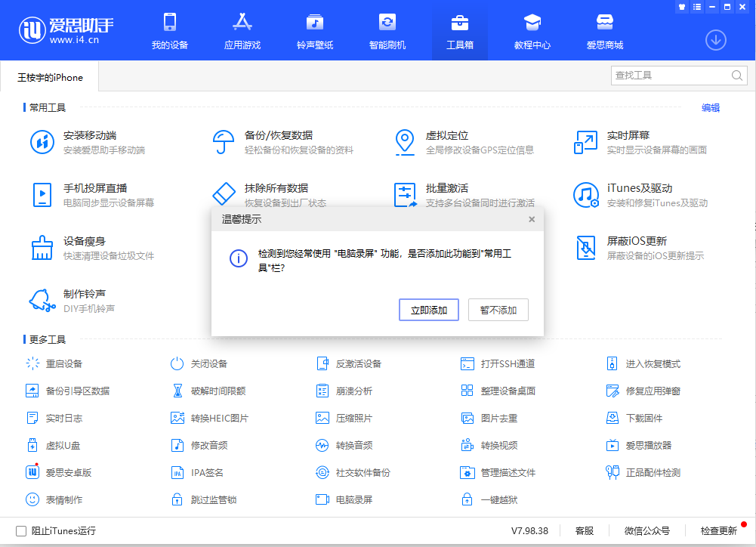This screenshot has width=756, height=547.
Task: Click the 虚拟定位 location pin icon
Action: point(406,142)
